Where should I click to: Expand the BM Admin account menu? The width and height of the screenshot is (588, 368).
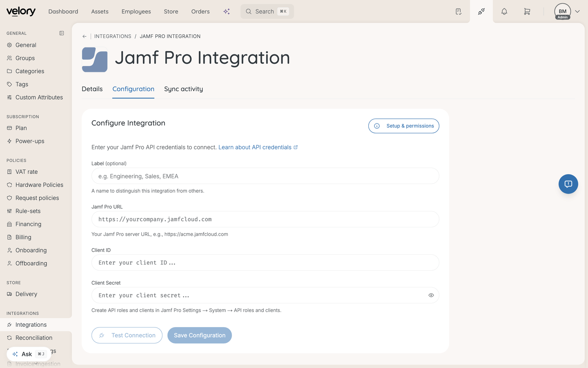click(577, 11)
